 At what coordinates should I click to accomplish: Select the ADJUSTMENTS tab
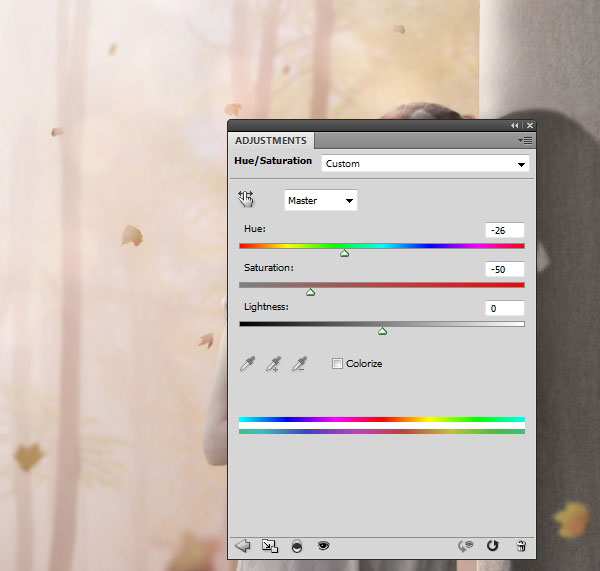tap(271, 140)
